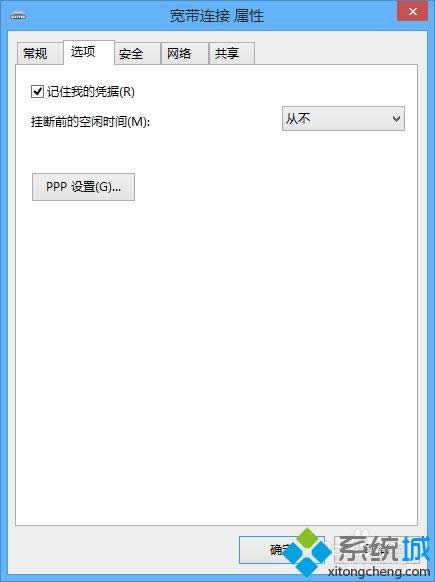Open the 共享 tab

point(232,53)
